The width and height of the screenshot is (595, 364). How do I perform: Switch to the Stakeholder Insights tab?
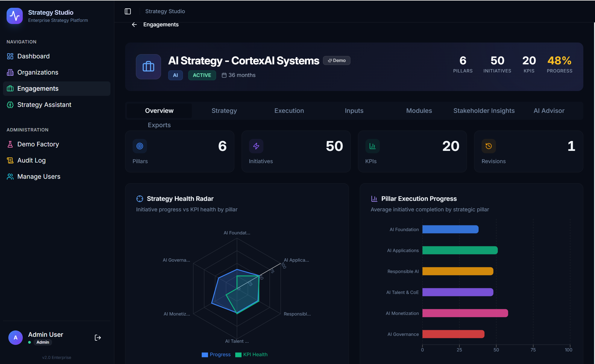[484, 110]
